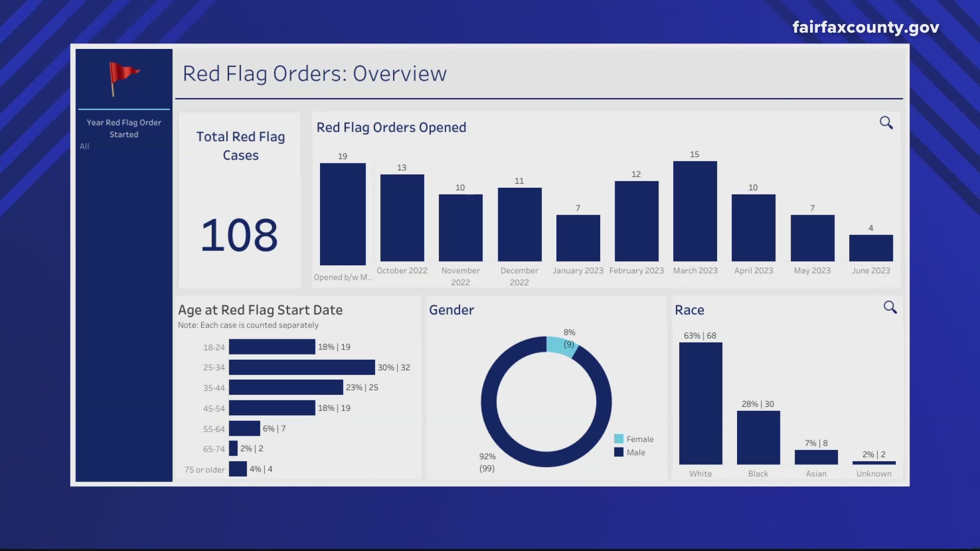This screenshot has height=551, width=980.
Task: Click the 65-74 age group bar
Action: 233,448
